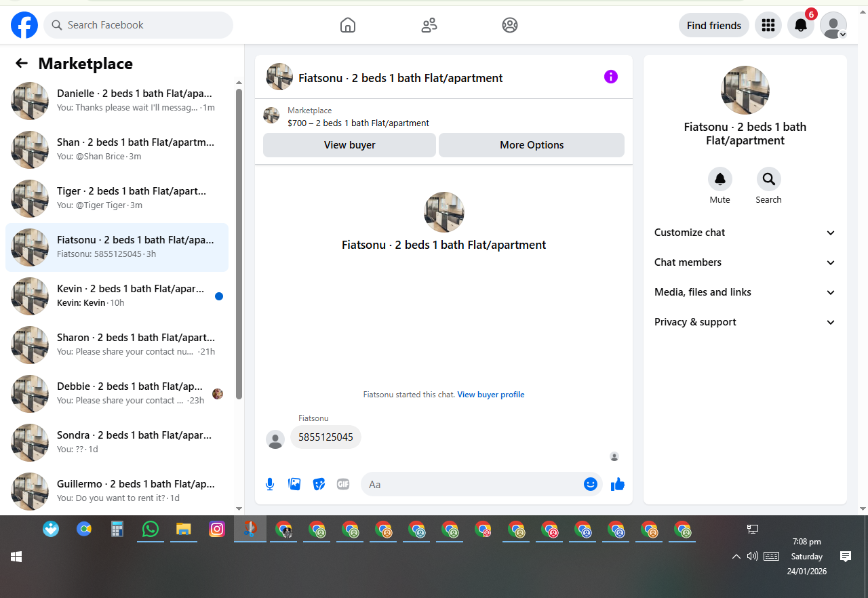
Task: Open Sondra's conversation
Action: click(x=117, y=443)
